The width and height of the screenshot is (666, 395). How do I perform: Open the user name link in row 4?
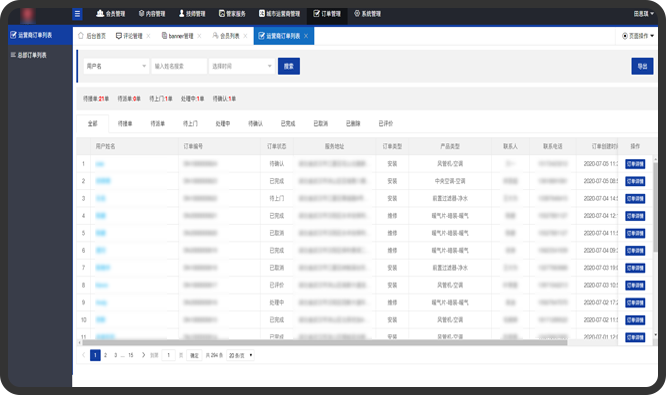pyautogui.click(x=101, y=216)
